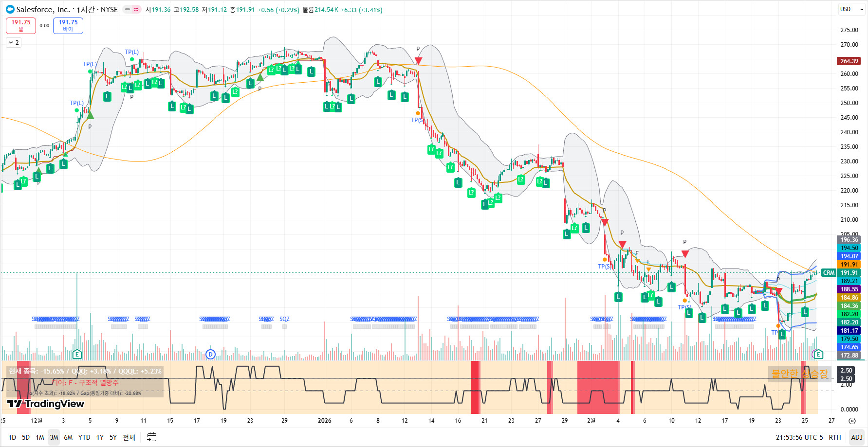
Task: Click the navy 181.17 price label
Action: 849,331
